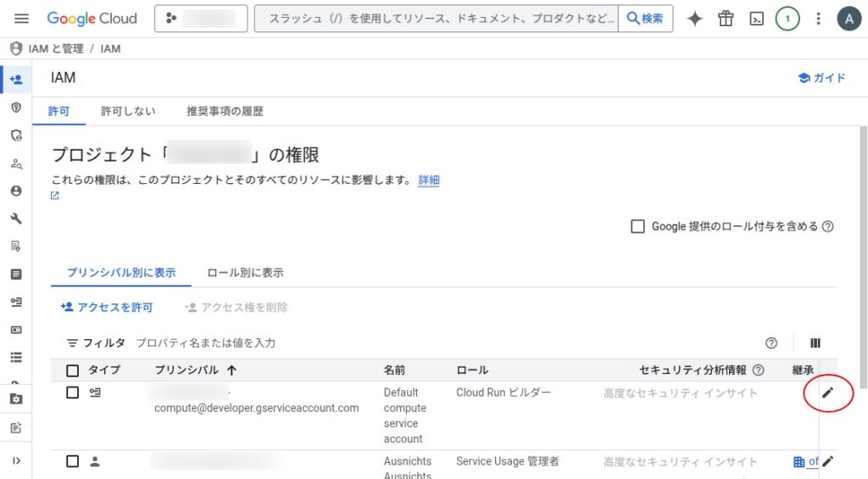Screen dimensions: 868x479
Task: Toggle the select-all checkbox in table header
Action: (73, 370)
